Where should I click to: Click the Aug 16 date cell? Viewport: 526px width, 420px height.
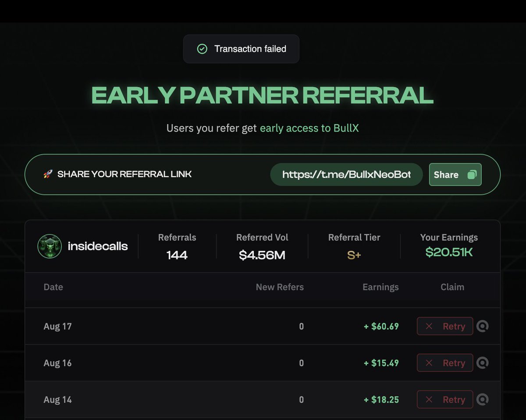coord(57,363)
